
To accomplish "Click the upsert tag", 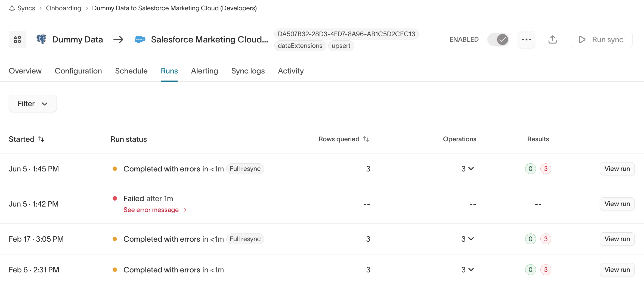I will click(341, 46).
